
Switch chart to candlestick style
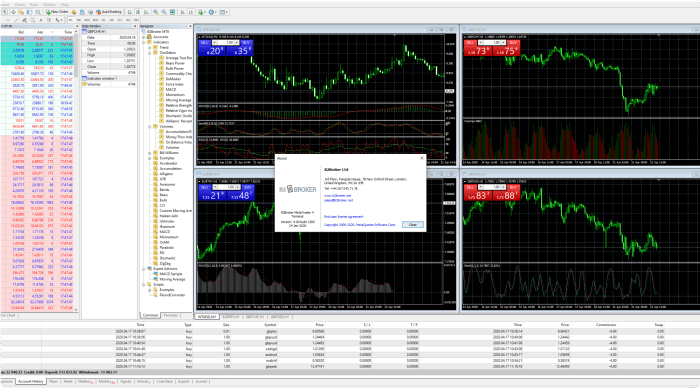pyautogui.click(x=138, y=12)
